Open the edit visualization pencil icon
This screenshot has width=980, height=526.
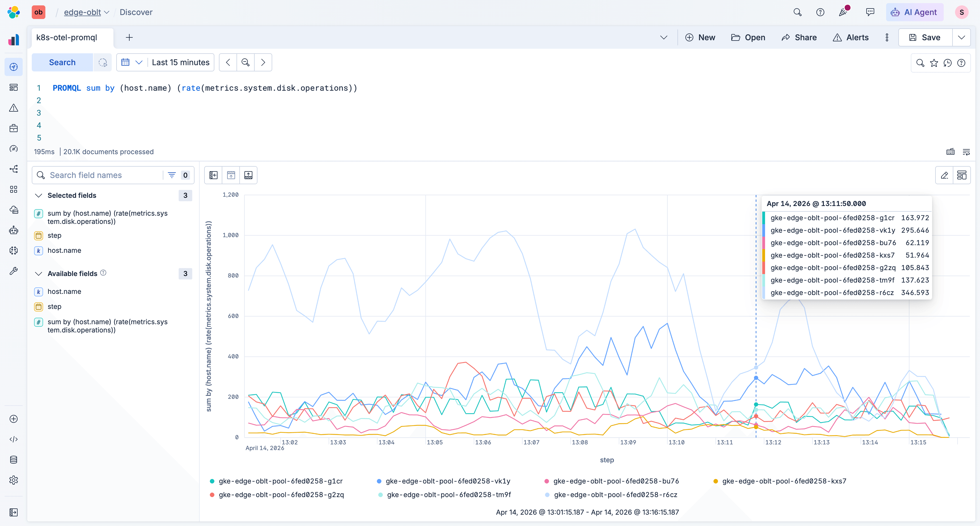(944, 175)
